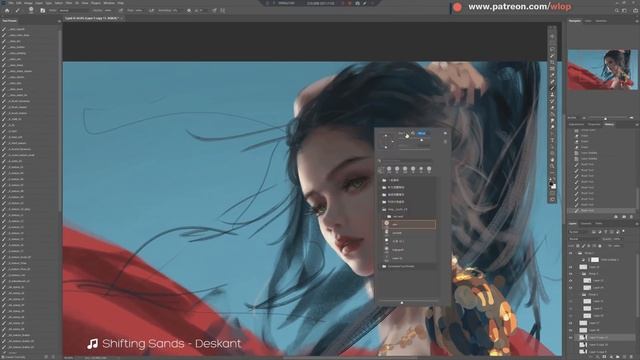Click the search icon at top right
Viewport: 640px width, 360px height.
tap(617, 11)
